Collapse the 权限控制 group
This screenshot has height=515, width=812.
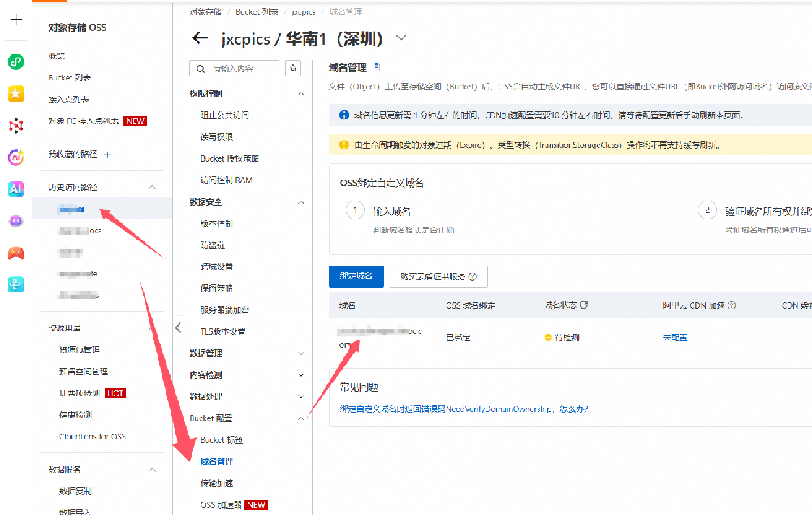click(301, 93)
